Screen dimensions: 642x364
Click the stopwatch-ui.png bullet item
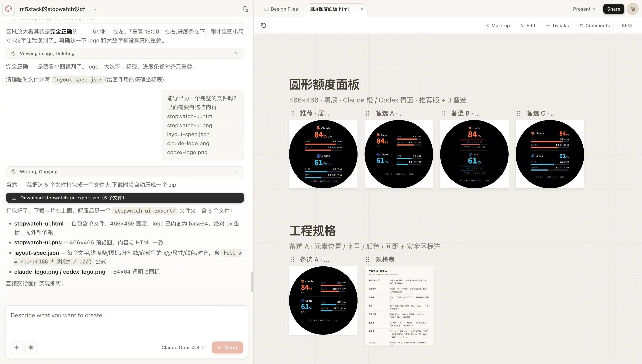pos(89,242)
